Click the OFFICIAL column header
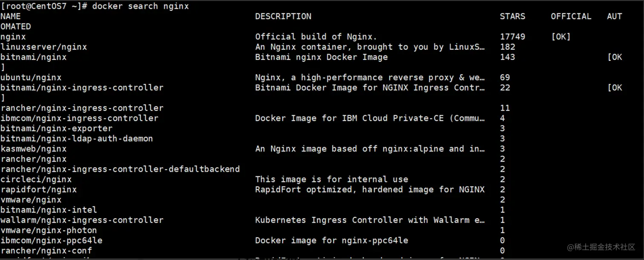This screenshot has width=644, height=260. coord(571,16)
